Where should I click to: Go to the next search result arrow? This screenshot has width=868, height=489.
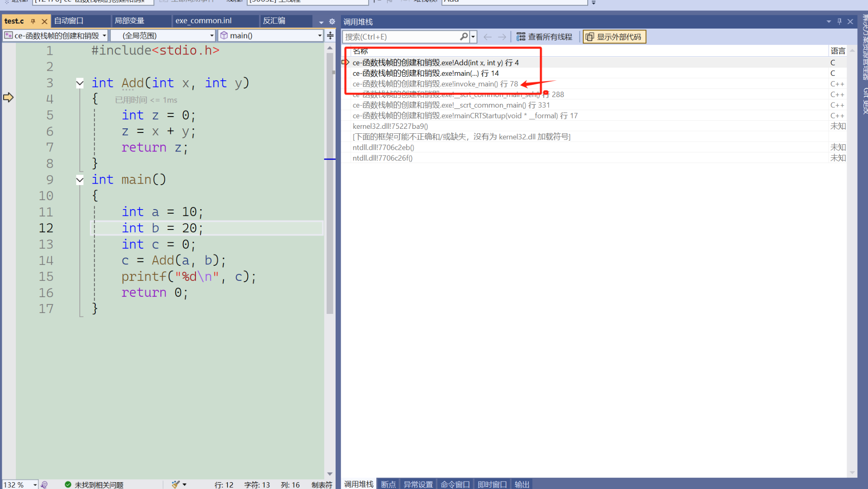(502, 37)
